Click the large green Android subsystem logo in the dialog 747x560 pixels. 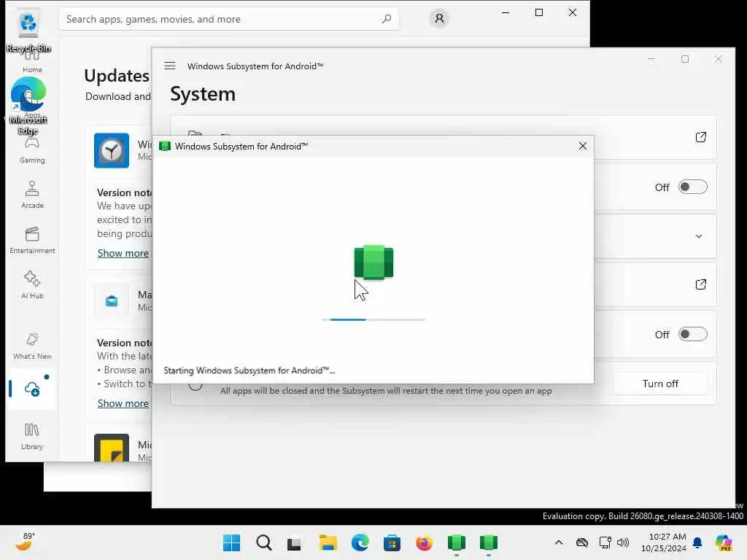coord(373,262)
